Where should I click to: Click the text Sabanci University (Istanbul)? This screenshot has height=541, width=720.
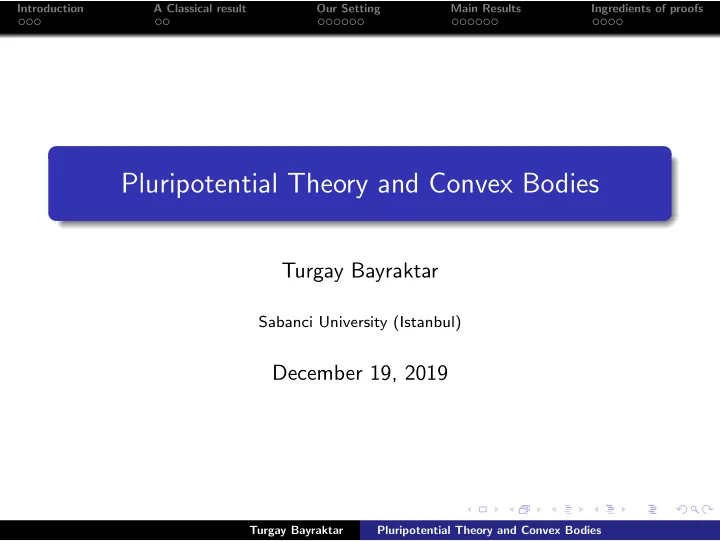(360, 322)
